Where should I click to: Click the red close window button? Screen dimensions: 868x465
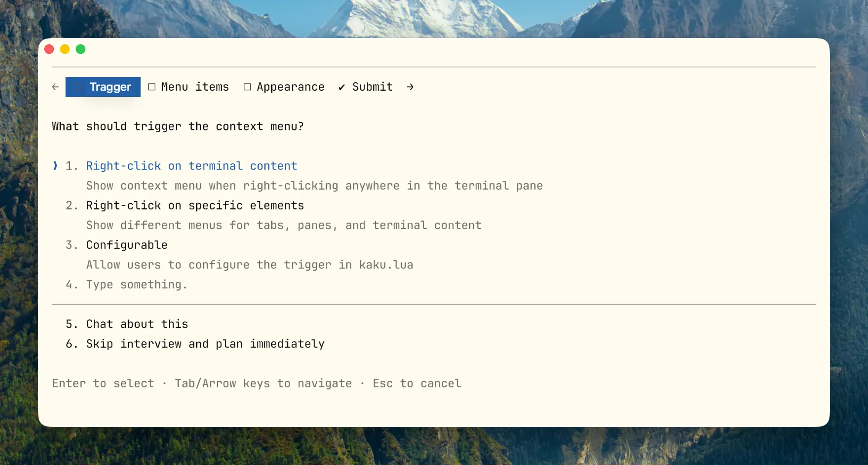click(x=49, y=49)
